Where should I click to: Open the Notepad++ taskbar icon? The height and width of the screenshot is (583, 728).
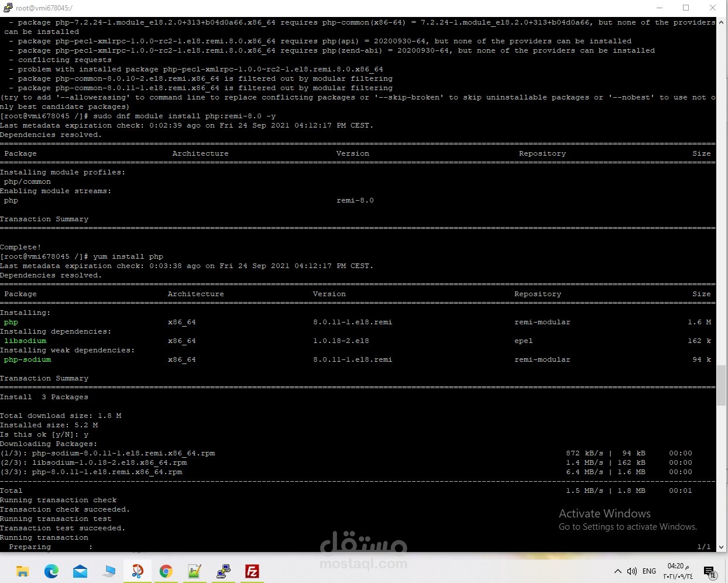tap(195, 571)
